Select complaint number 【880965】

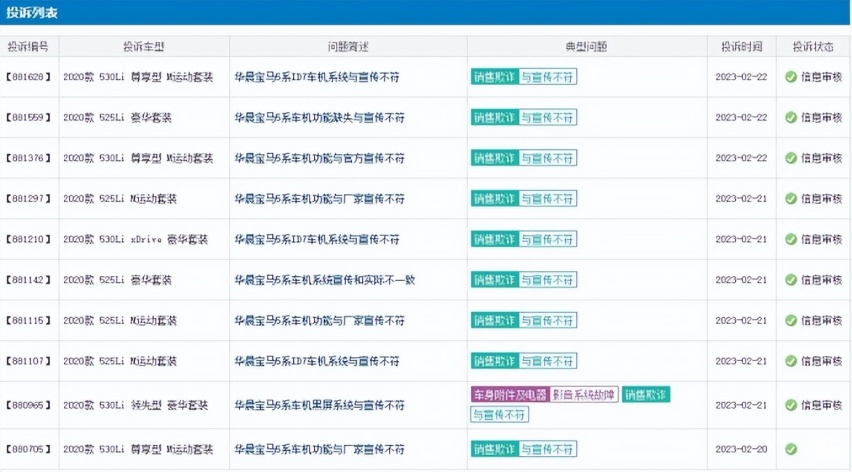coord(28,405)
